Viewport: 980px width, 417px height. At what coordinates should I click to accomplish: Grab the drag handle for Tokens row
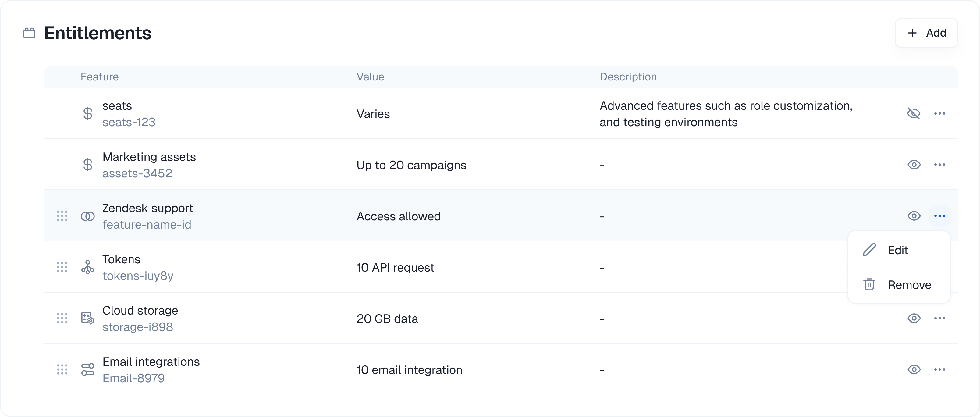click(62, 267)
